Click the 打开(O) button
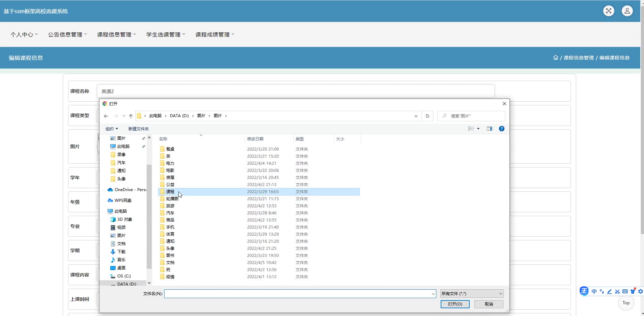This screenshot has height=316, width=644. pos(455,304)
